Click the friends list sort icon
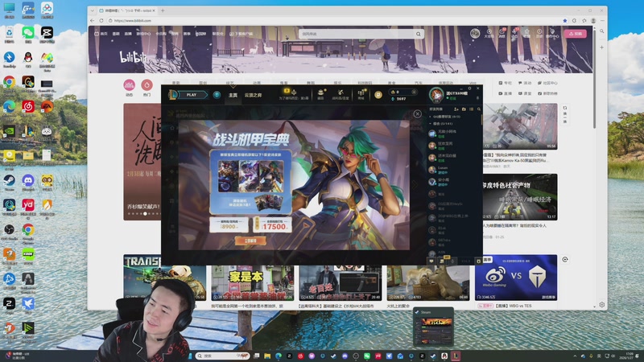 [471, 109]
